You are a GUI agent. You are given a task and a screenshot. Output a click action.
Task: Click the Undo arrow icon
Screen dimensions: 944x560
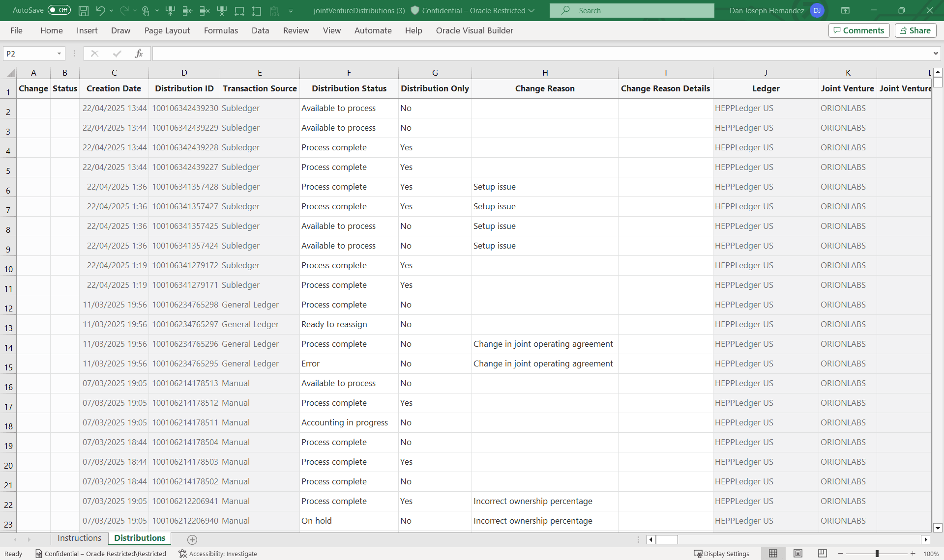(x=100, y=10)
